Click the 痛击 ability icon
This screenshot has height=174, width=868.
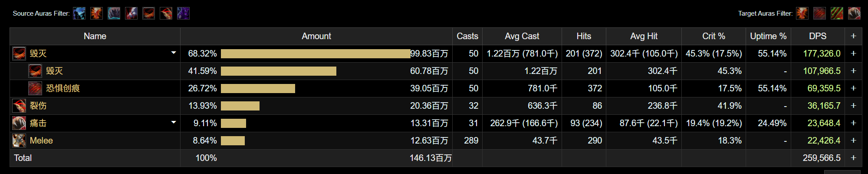[x=19, y=123]
